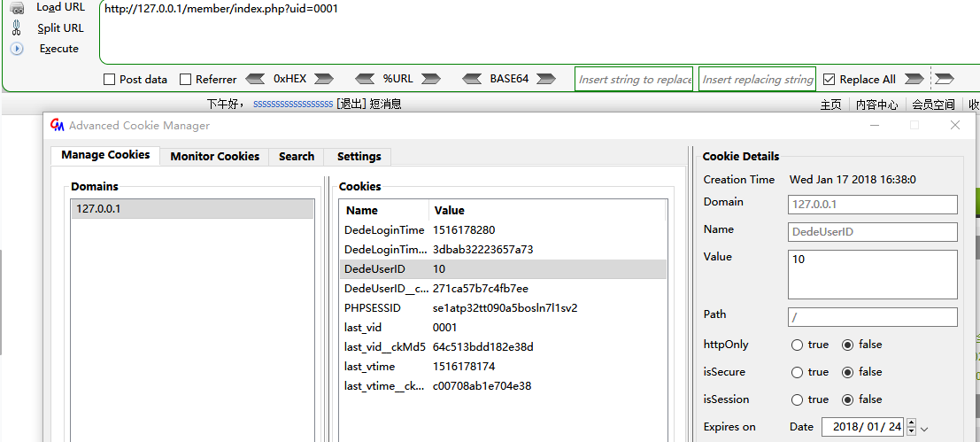Select cookie with value 271ca57b7c4fb7ee
The image size is (980, 442).
(x=503, y=288)
